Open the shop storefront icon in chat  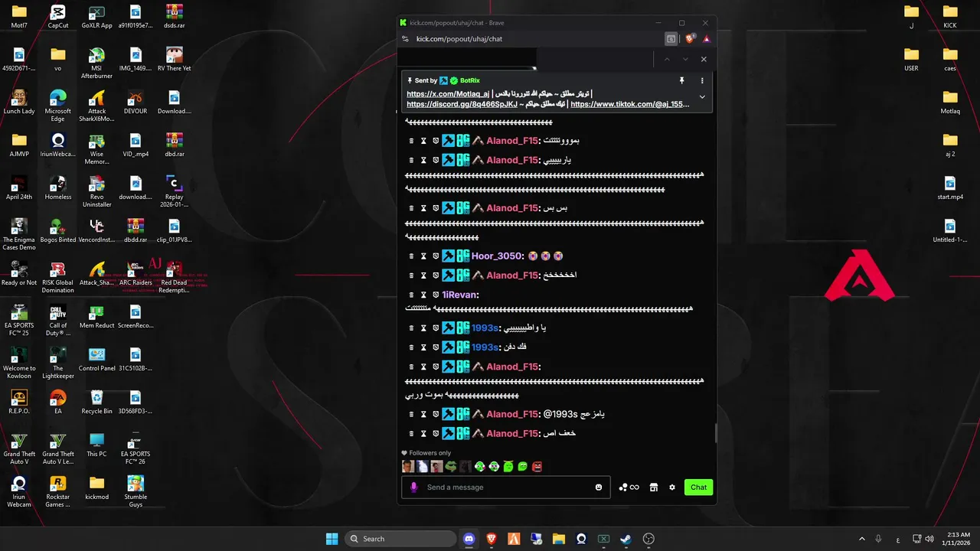(654, 487)
